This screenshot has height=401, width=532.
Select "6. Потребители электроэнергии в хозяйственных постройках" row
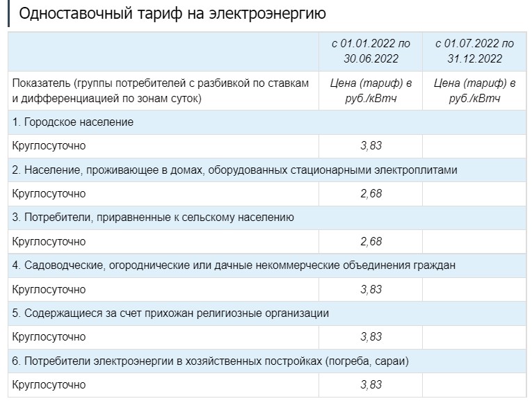(x=210, y=361)
